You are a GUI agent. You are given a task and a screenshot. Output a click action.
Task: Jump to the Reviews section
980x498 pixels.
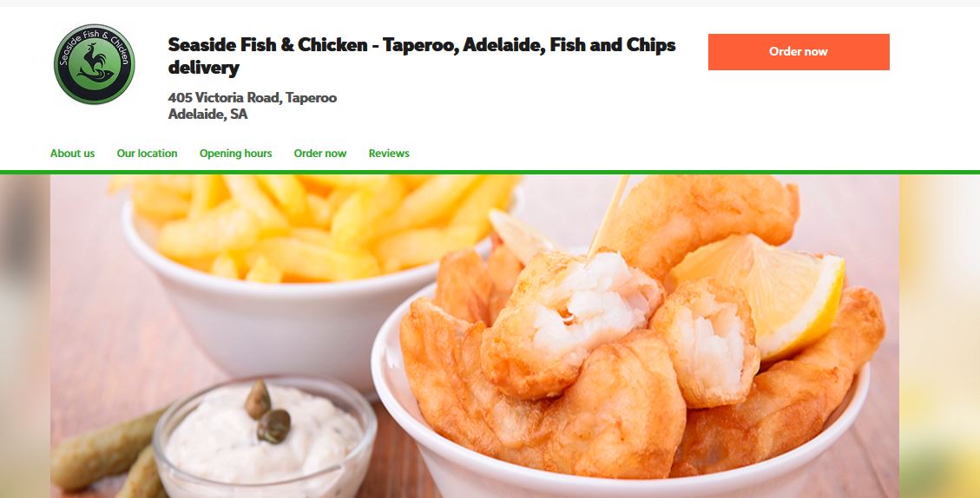(389, 153)
